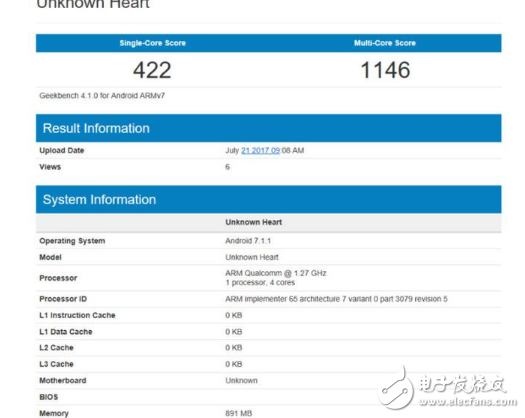Viewport: 525px width, 418px height.
Task: Click the 'Android 7.1.1' value
Action: coord(248,241)
